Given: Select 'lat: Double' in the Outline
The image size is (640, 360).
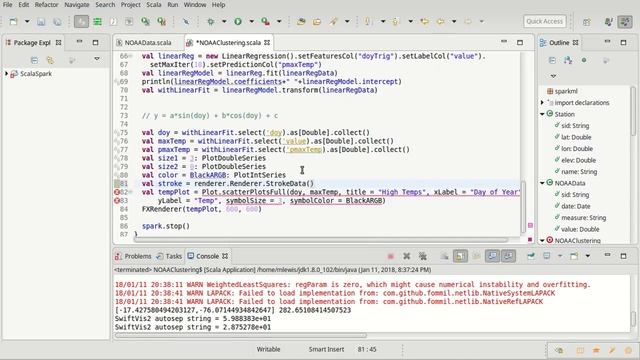Looking at the screenshot, I should pos(576,138).
